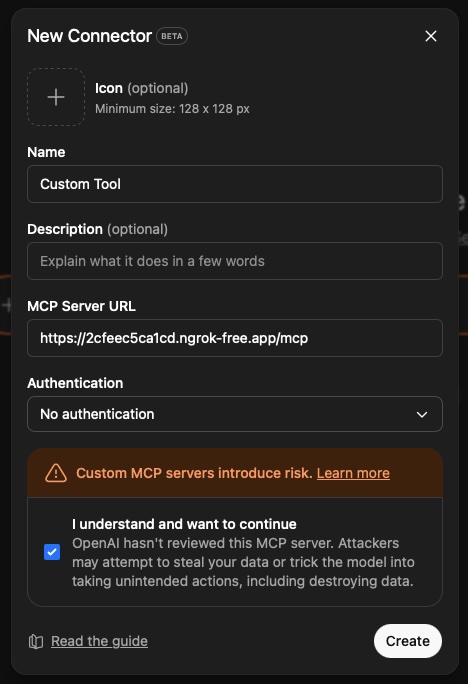Click the Create button
468x684 pixels.
(408, 641)
